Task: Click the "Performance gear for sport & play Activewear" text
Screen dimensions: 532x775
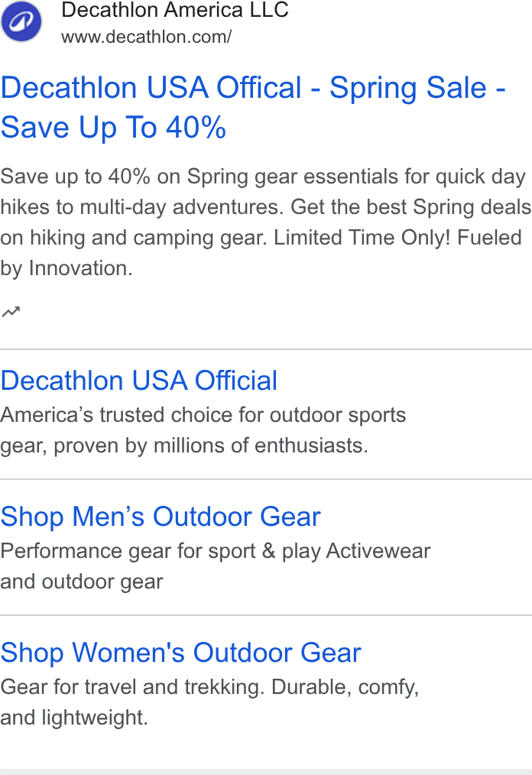Action: click(216, 551)
